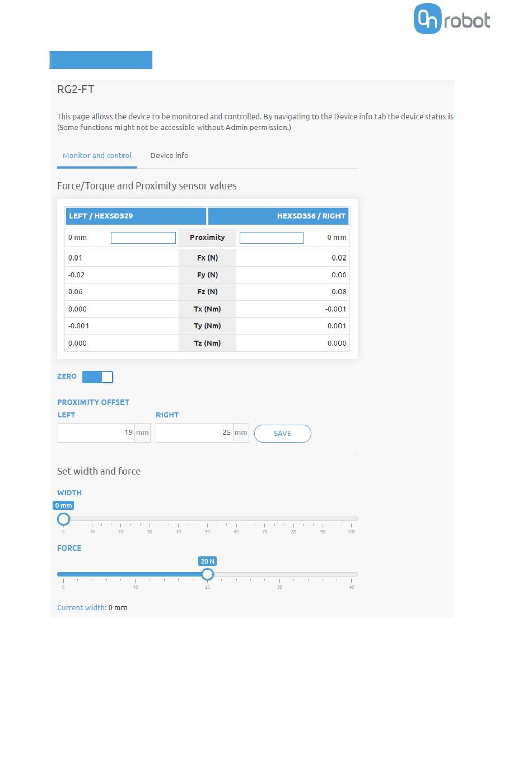532x767 pixels.
Task: Click the Force slider handle at 20 N
Action: [x=207, y=574]
